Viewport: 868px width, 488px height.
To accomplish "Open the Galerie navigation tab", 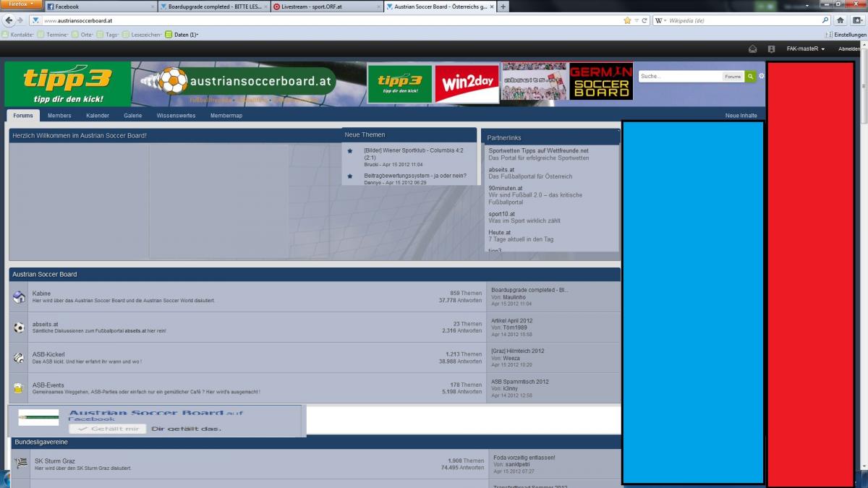I will coord(133,116).
